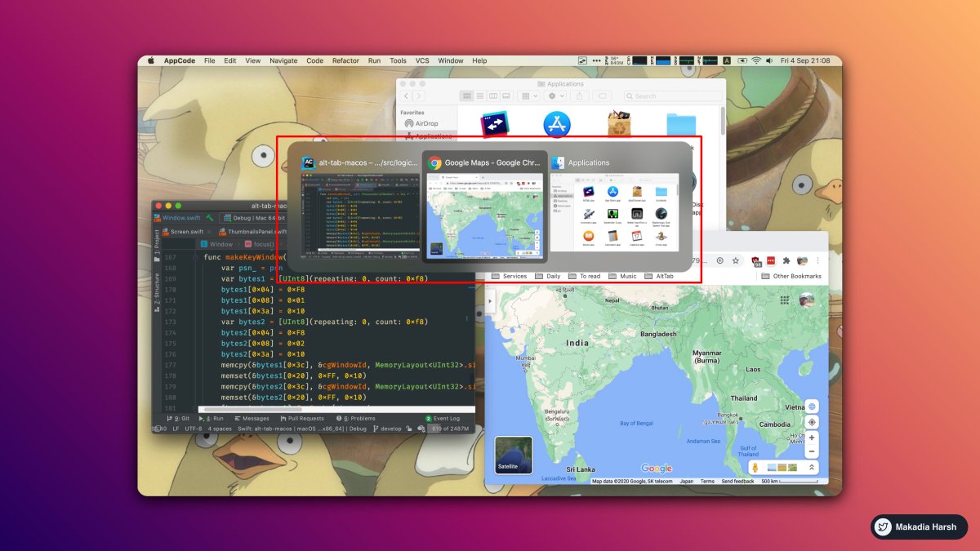Open the To read bookmark folder
980x551 pixels.
tap(583, 276)
